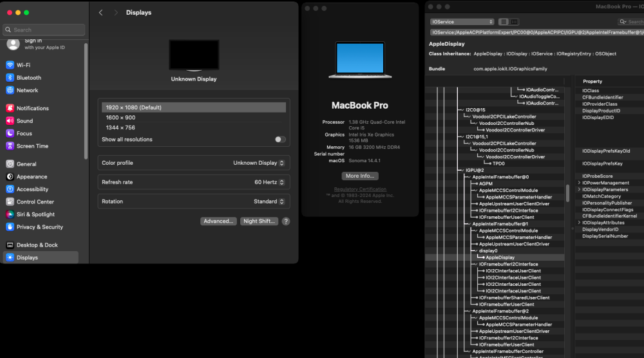The width and height of the screenshot is (644, 358).
Task: Open Desktop & Dock settings
Action: pyautogui.click(x=37, y=245)
